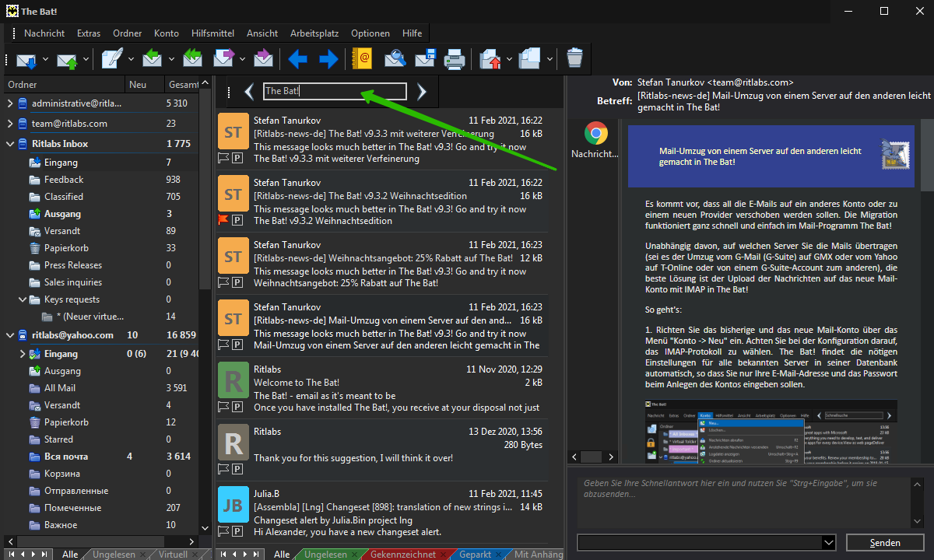The height and width of the screenshot is (560, 934).
Task: Open the Nachricht menu
Action: [x=44, y=33]
